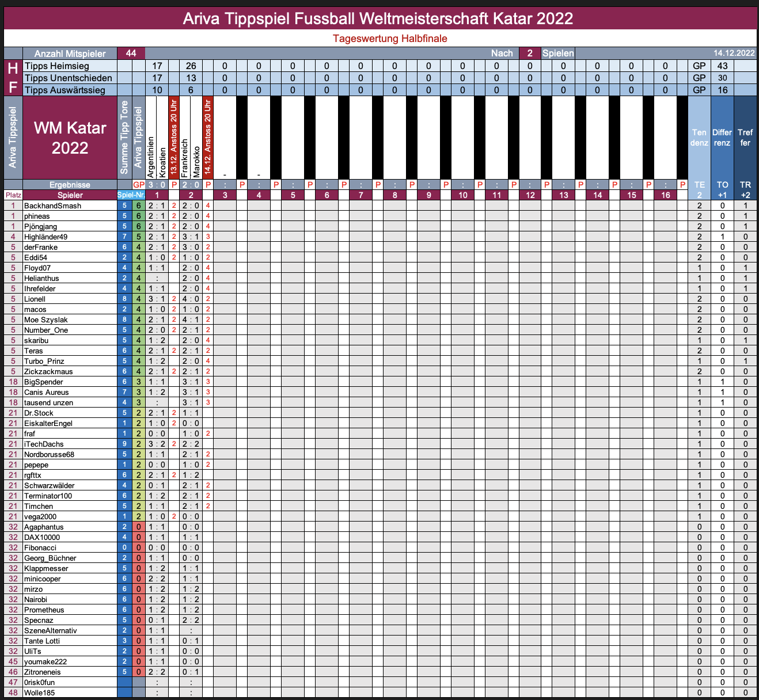Screen dimensions: 759x700
Task: Click the 'Anzahl Mitspieler' header cell
Action: tap(70, 54)
